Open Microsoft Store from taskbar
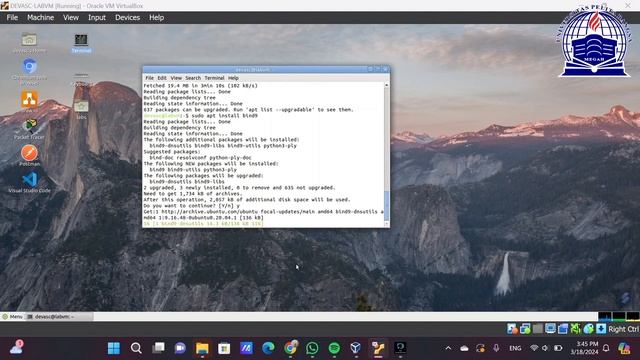 tap(224, 348)
